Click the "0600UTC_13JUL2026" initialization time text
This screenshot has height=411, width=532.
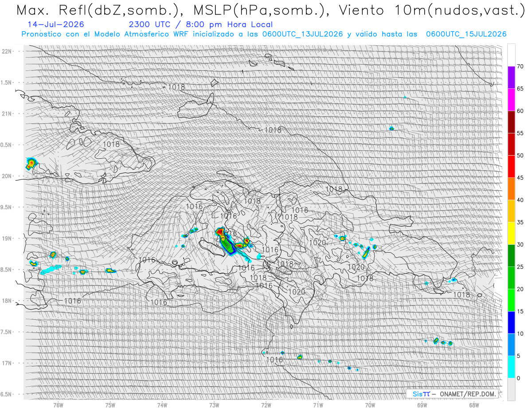(302, 34)
